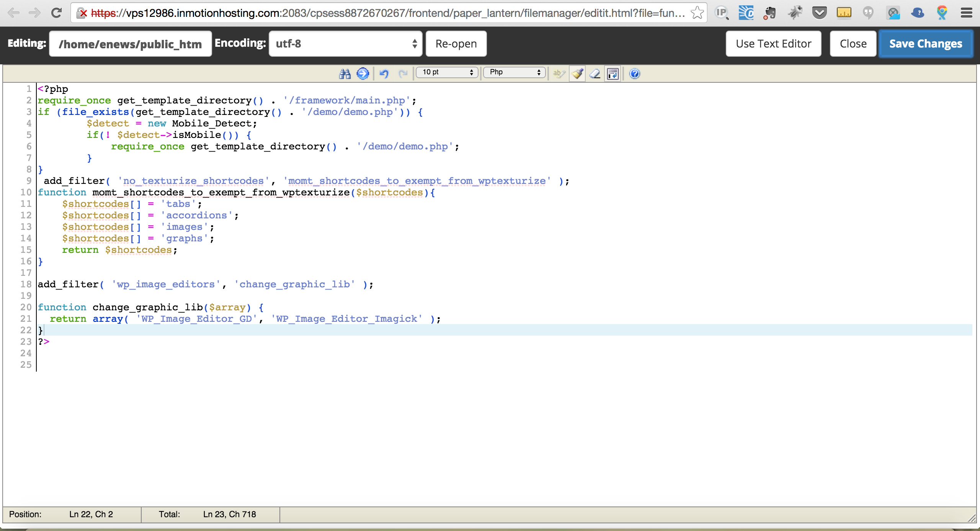Click the editor resize grip corner
Viewport: 980px width, 531px height.
pos(972,518)
